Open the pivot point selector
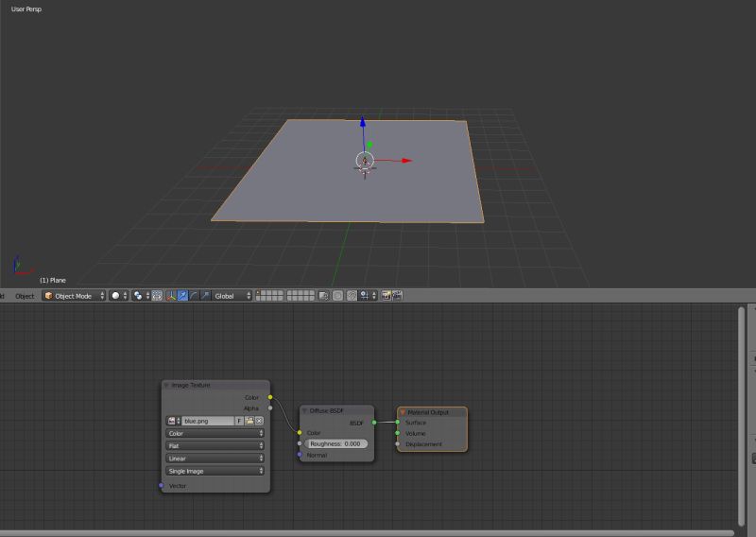 click(x=141, y=296)
